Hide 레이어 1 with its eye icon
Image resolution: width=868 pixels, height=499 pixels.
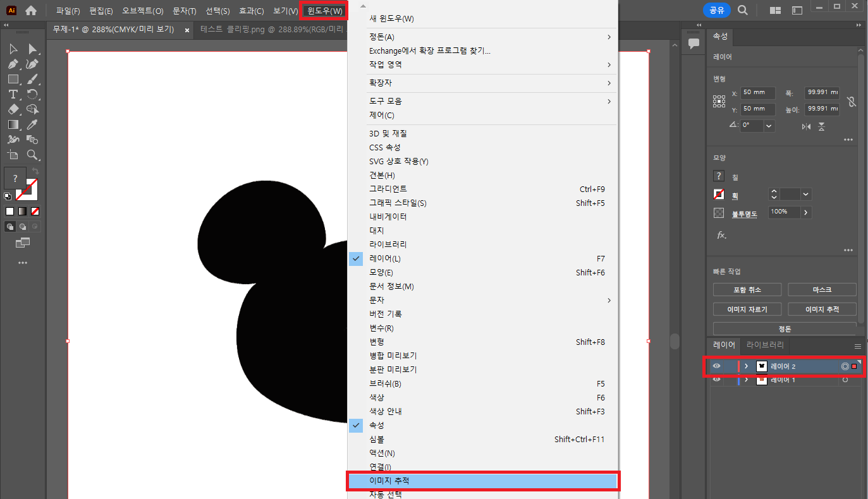pos(716,380)
